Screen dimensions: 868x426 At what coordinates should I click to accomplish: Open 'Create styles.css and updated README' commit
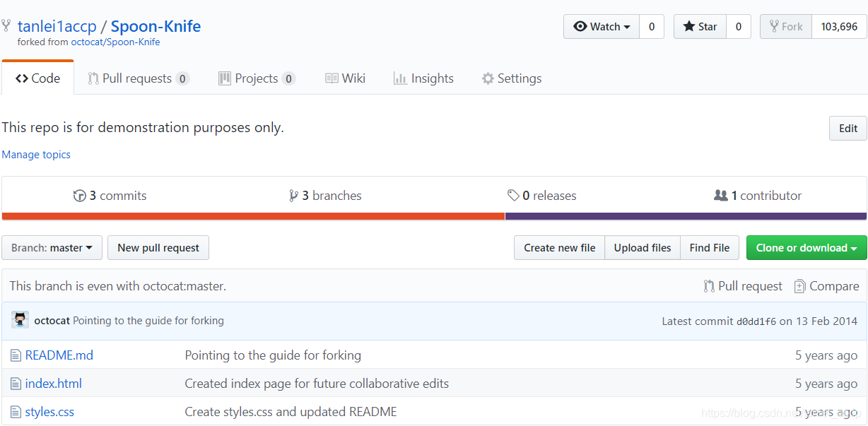[291, 412]
